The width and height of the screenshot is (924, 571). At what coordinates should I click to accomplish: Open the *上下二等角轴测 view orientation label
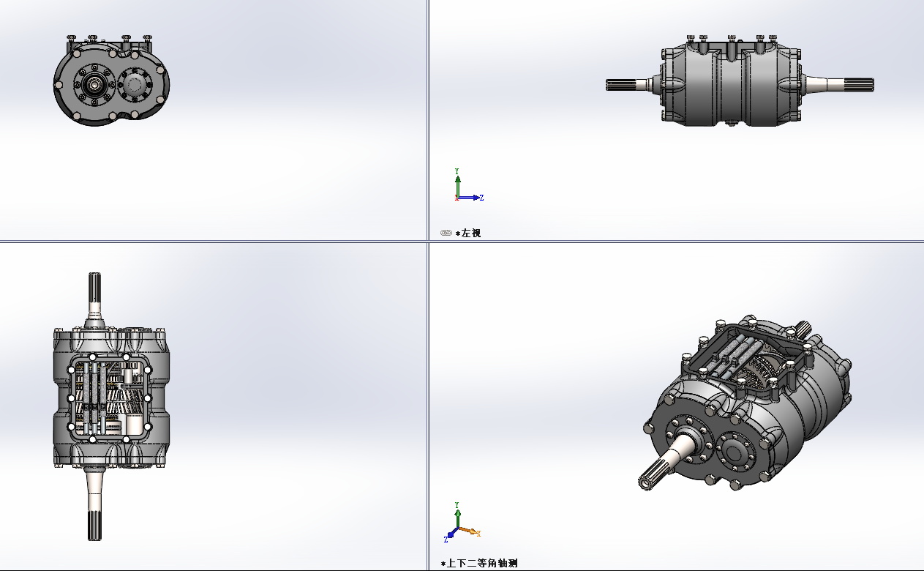tap(479, 563)
